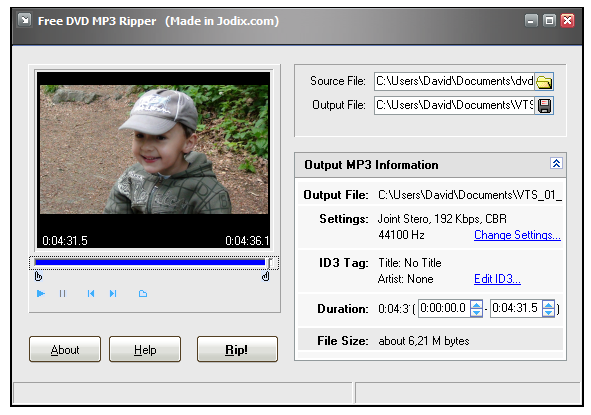Jump to previous frame button
Screen dimensions: 591x415
click(91, 293)
